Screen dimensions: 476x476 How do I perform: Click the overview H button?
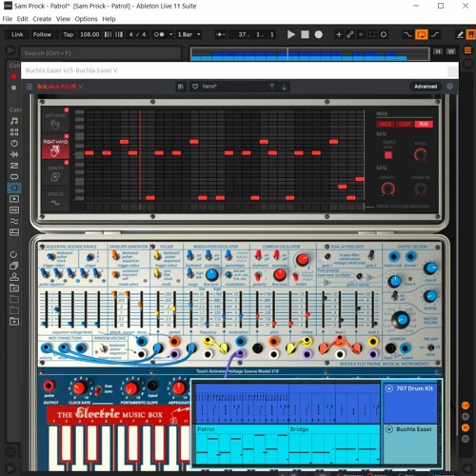pyautogui.click(x=438, y=51)
